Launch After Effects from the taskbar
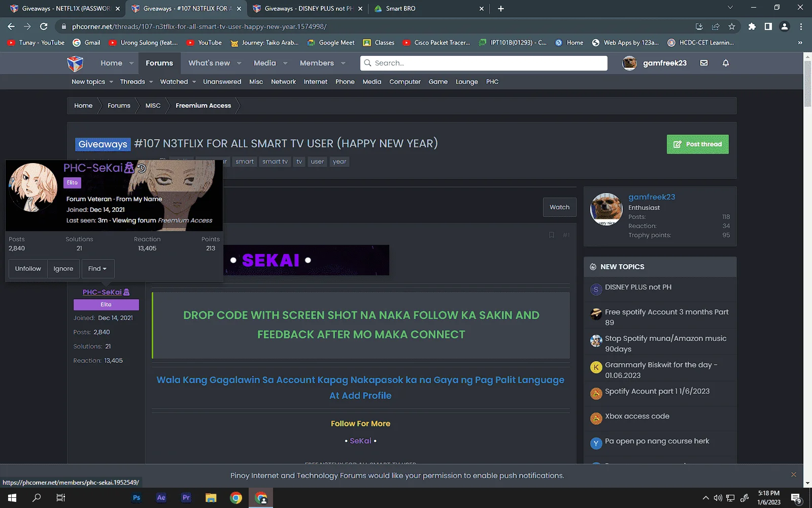Image resolution: width=812 pixels, height=508 pixels. pos(161,498)
